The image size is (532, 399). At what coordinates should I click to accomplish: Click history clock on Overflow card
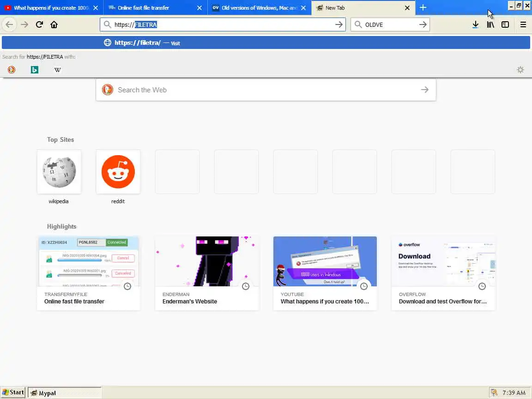point(482,286)
